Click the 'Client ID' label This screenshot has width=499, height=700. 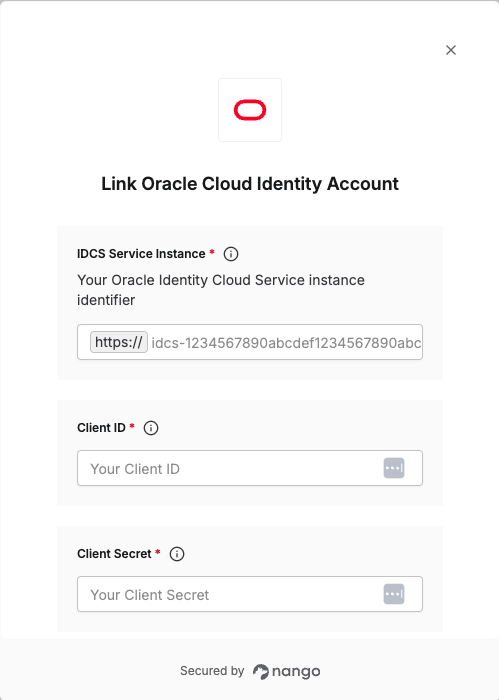(101, 428)
